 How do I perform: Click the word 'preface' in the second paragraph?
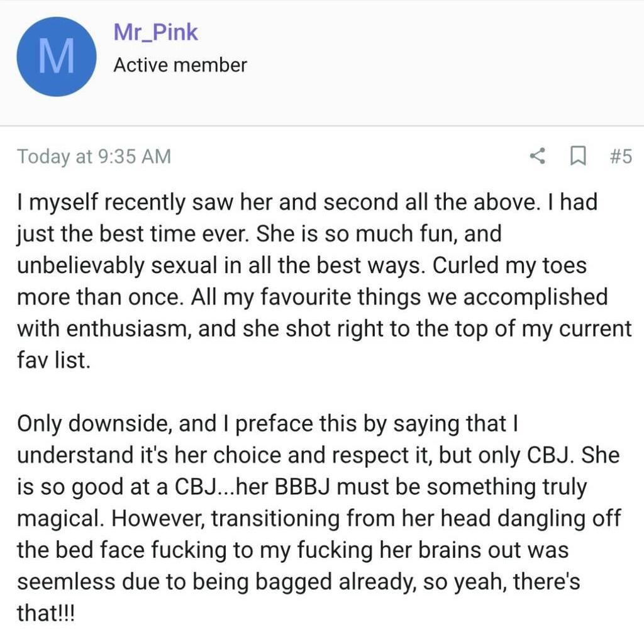point(274,423)
